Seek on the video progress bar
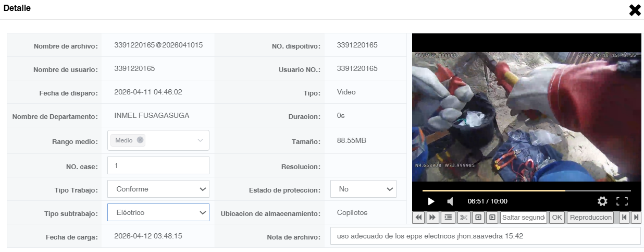Image resolution: width=644 pixels, height=252 pixels. pos(526,190)
